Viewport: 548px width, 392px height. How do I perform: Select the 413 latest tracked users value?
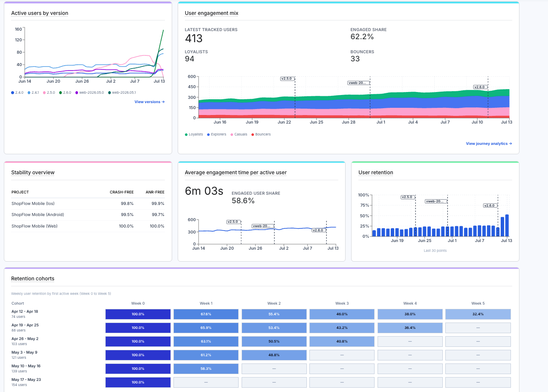coord(193,38)
